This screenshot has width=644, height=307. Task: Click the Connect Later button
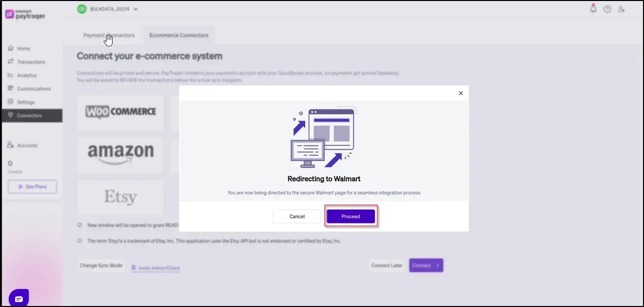[387, 265]
